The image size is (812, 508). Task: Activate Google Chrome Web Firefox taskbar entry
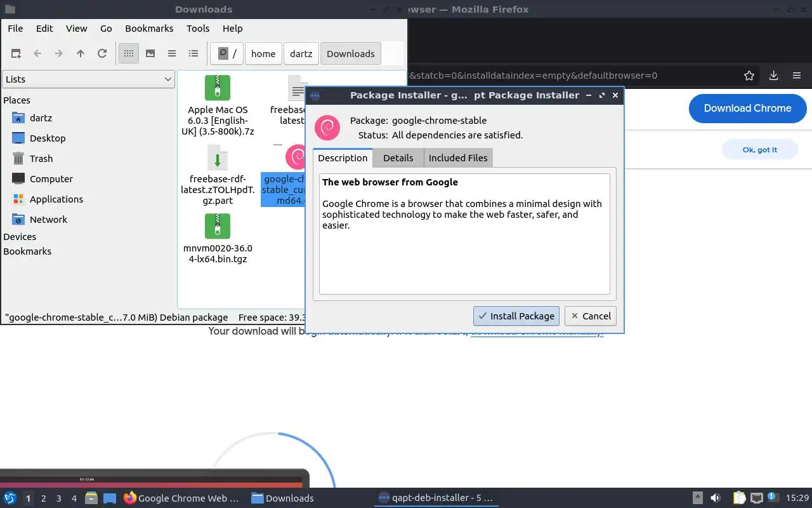pyautogui.click(x=181, y=498)
